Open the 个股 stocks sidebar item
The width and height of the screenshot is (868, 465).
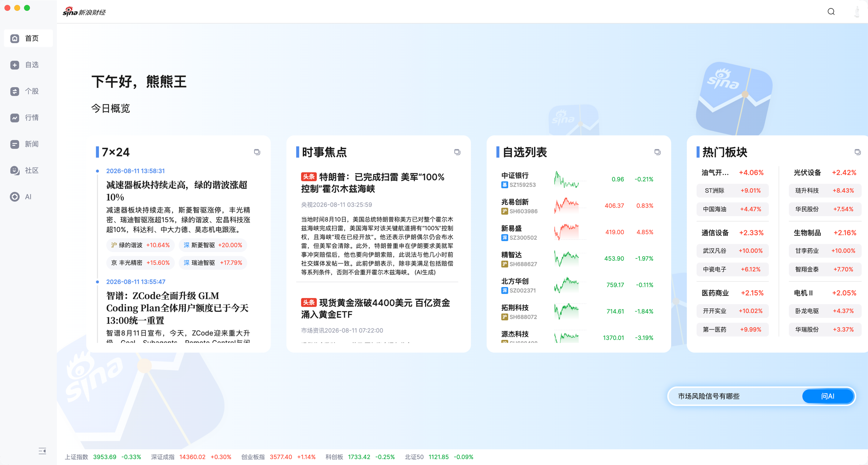28,91
